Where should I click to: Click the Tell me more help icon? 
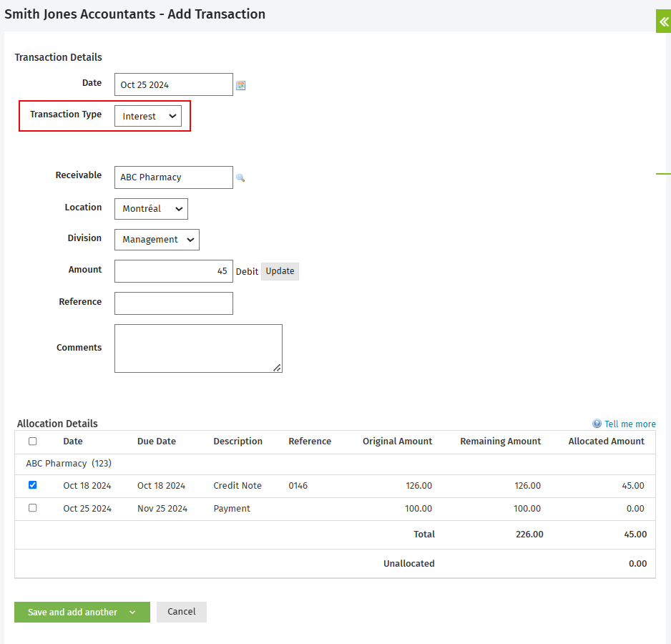tap(597, 424)
